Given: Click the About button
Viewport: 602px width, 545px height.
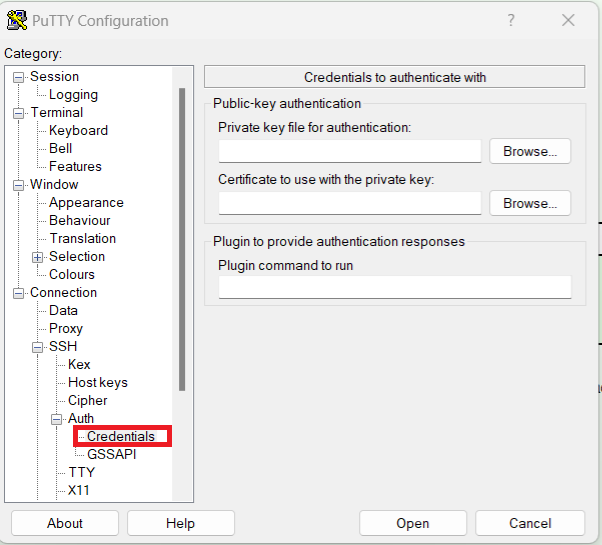Looking at the screenshot, I should point(65,523).
